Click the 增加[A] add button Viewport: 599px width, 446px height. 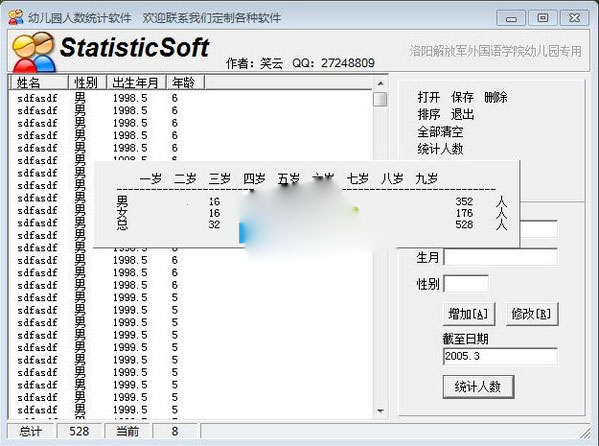(x=469, y=314)
